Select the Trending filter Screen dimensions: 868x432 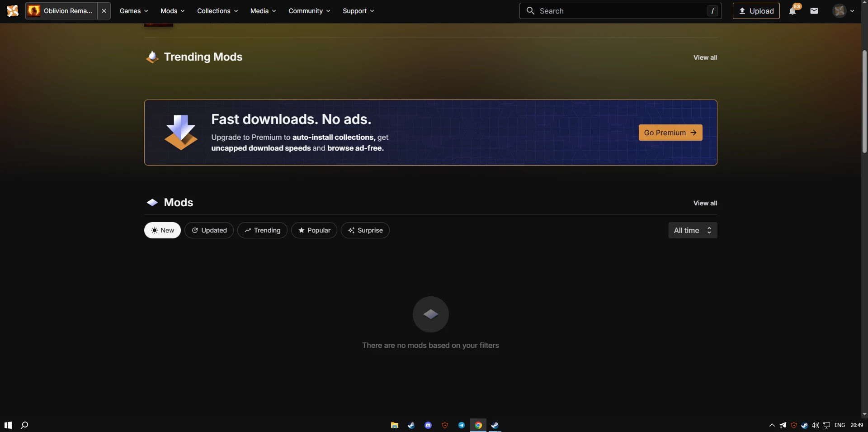tap(262, 230)
